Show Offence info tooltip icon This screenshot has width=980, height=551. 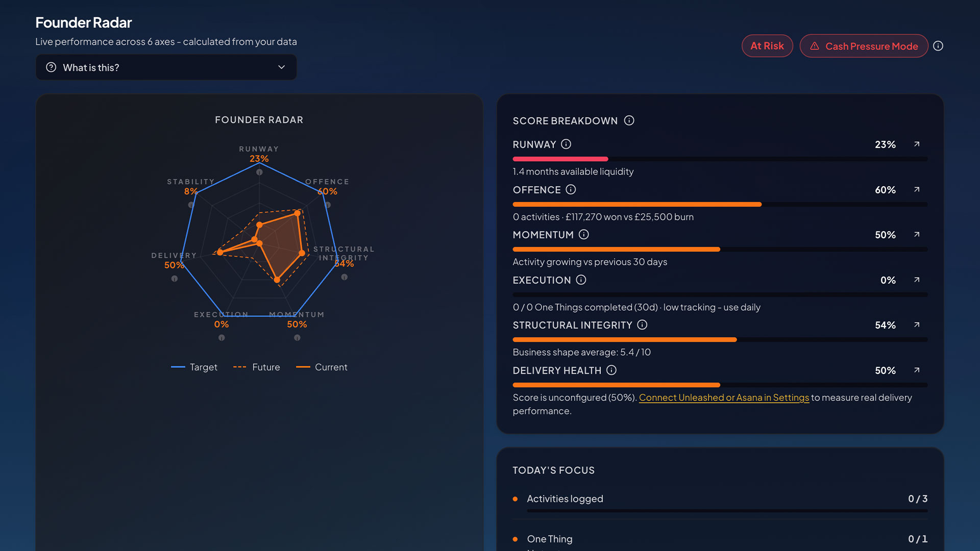(571, 190)
